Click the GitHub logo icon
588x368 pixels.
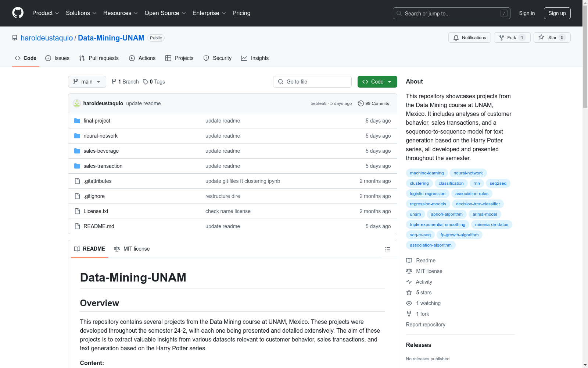18,13
